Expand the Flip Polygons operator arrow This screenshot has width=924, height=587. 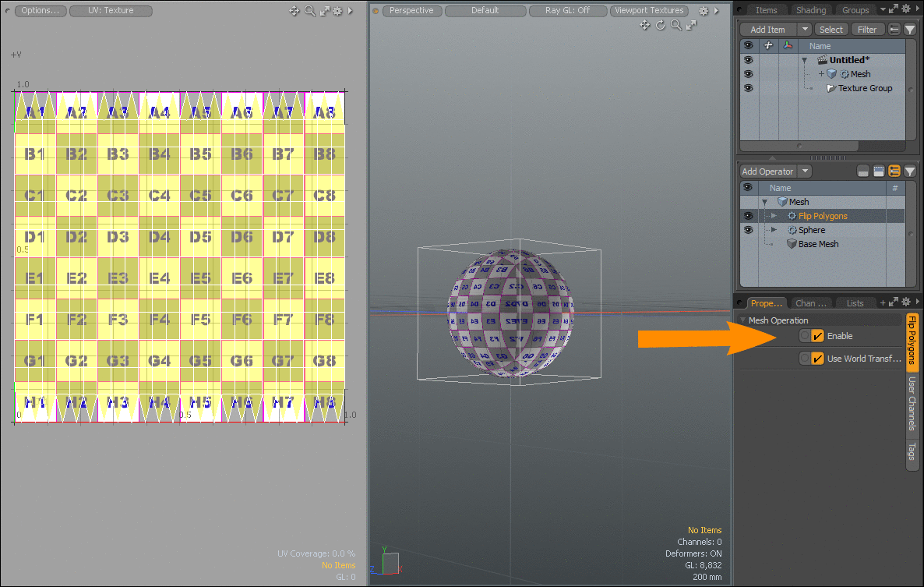click(x=774, y=216)
